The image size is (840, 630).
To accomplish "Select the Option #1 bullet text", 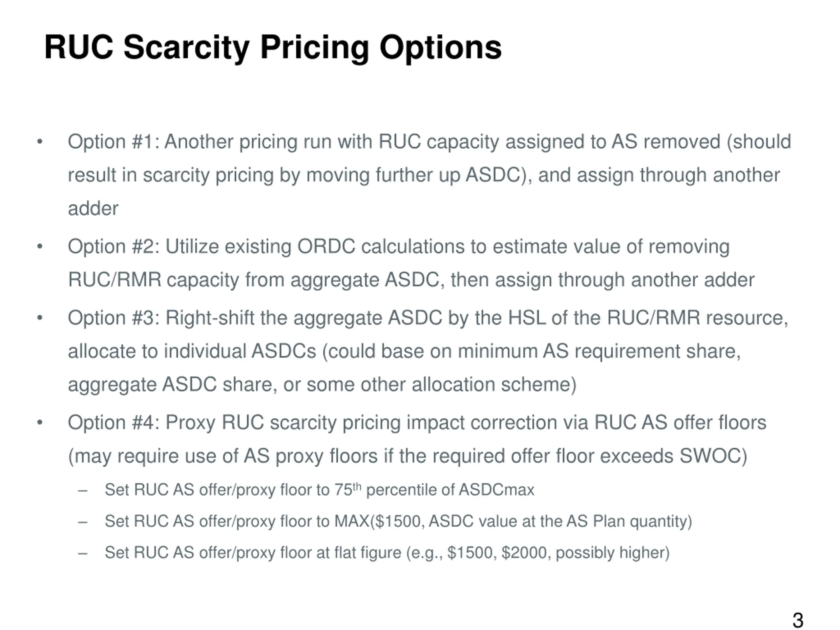I will (x=430, y=175).
